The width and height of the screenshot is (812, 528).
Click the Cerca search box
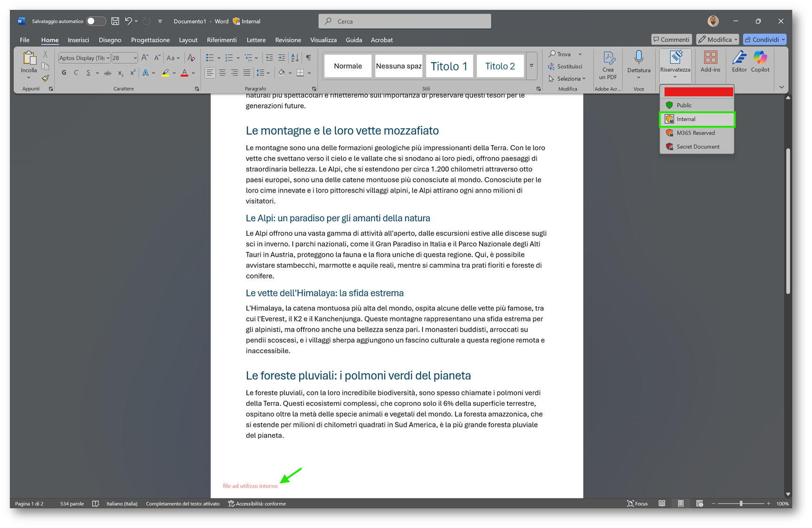pos(405,21)
